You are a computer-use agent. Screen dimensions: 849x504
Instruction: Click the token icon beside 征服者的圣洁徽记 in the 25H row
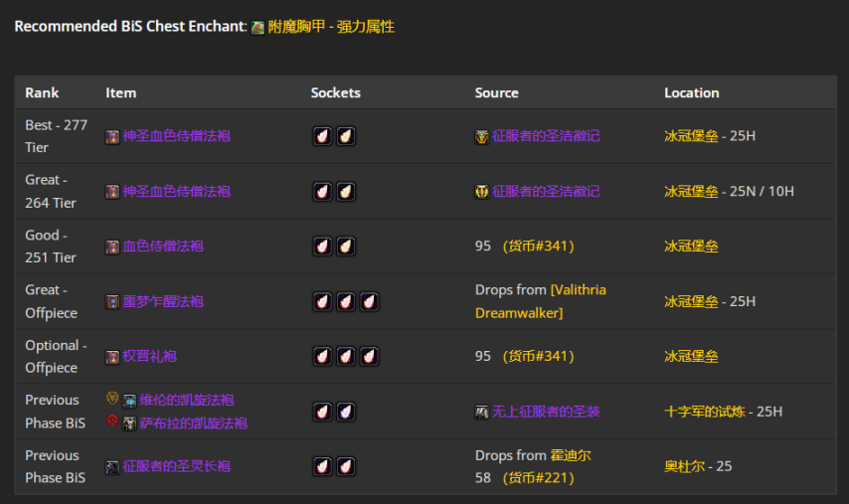click(x=482, y=137)
